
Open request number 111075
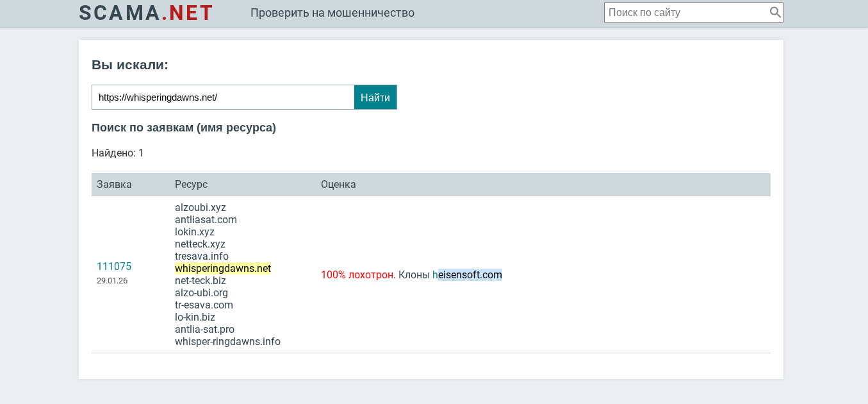coord(114,266)
